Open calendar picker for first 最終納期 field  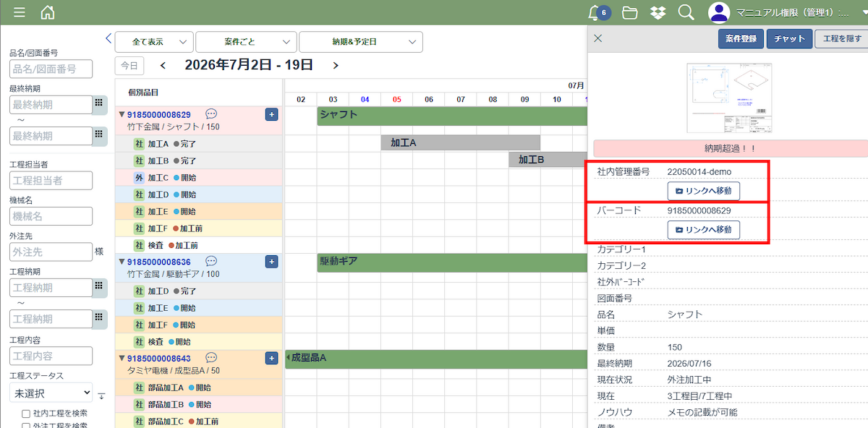[x=100, y=105]
